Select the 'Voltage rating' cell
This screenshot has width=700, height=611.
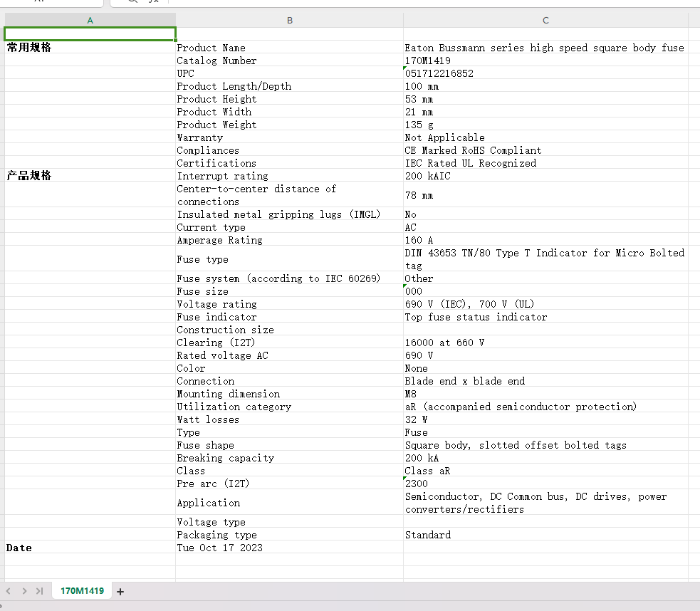[x=289, y=304]
